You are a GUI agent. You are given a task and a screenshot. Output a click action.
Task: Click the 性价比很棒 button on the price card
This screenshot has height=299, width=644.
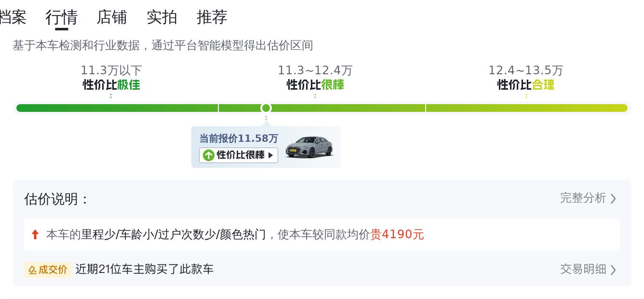pyautogui.click(x=238, y=155)
